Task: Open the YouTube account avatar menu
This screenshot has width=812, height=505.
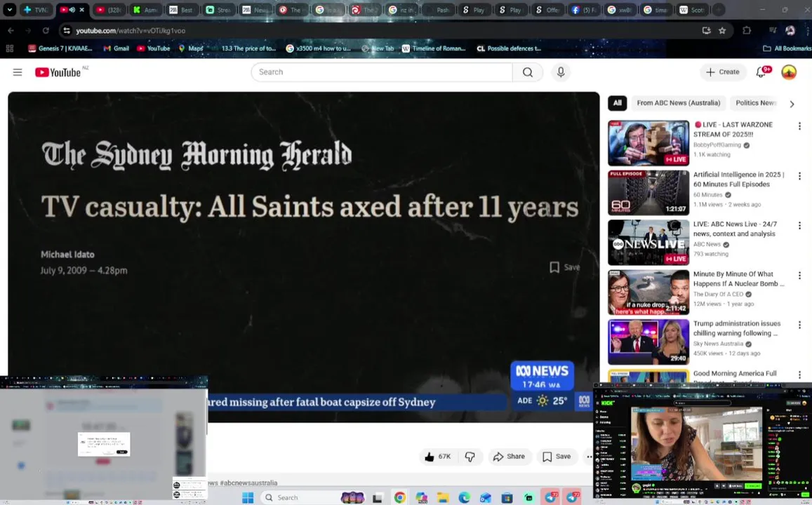Action: (789, 72)
